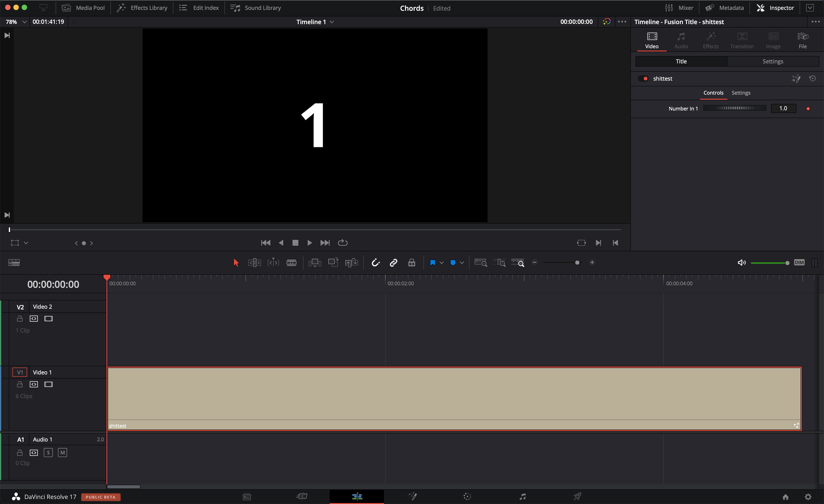The image size is (824, 504).
Task: Open the marker color dropdown
Action: pos(462,263)
